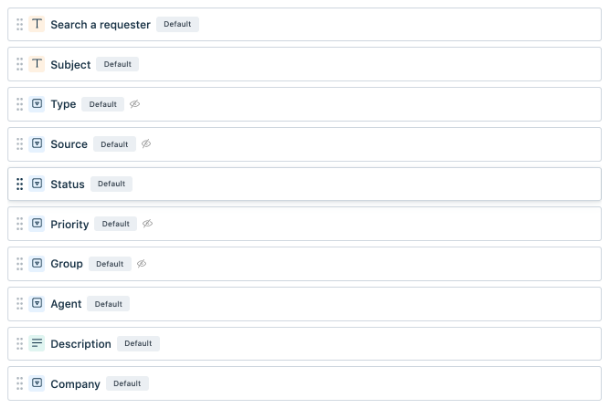
Task: Click the dropdown-type icon for the Type field
Action: [x=37, y=104]
